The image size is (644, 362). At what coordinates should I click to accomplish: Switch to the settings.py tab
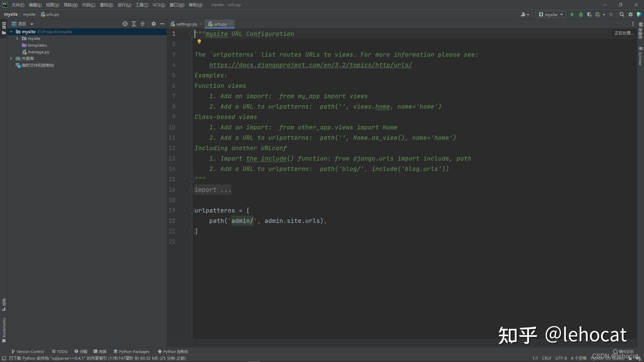click(x=186, y=24)
